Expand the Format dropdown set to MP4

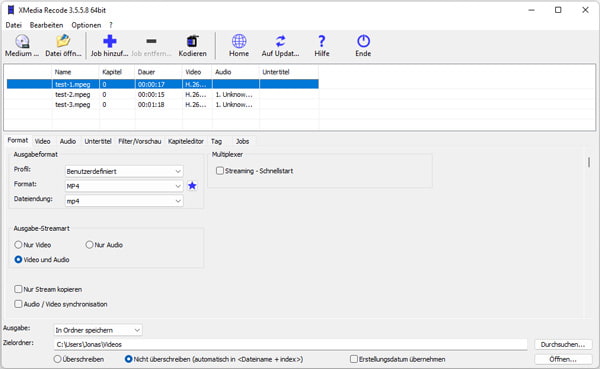coord(124,186)
